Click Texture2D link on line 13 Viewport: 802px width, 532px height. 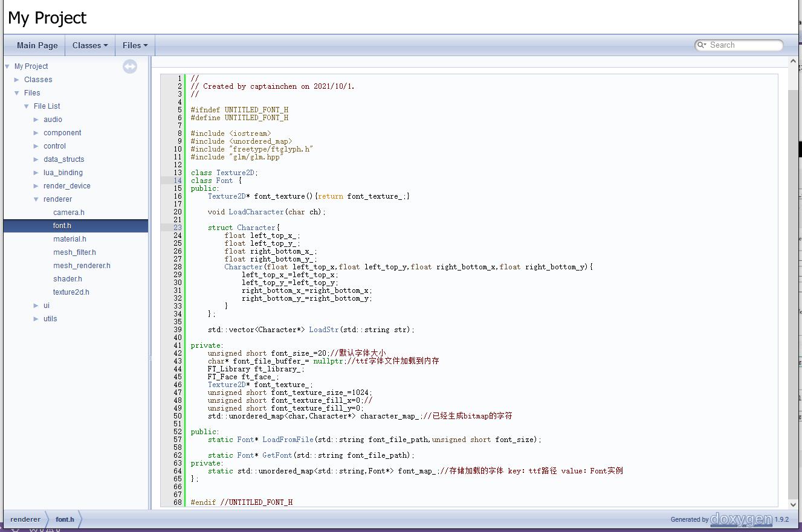235,173
